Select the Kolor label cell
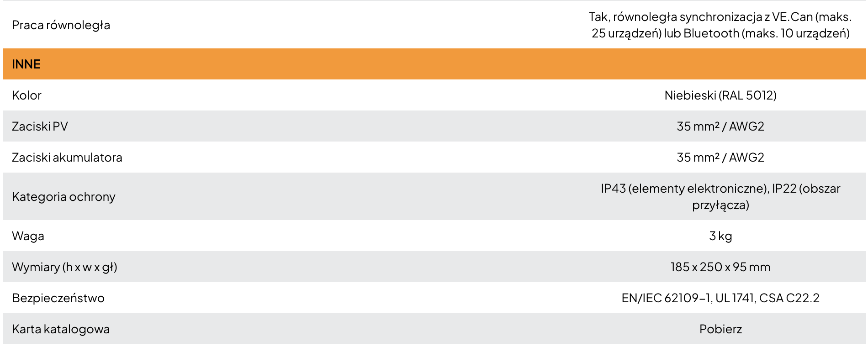This screenshot has height=347, width=868. coord(26,95)
